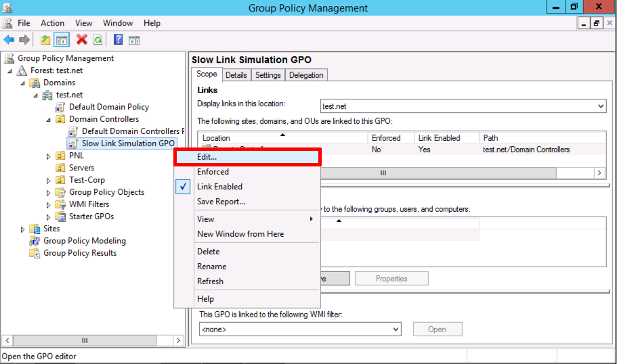Expand the Test-Corp organizational unit
This screenshot has width=617, height=364.
pos(48,181)
